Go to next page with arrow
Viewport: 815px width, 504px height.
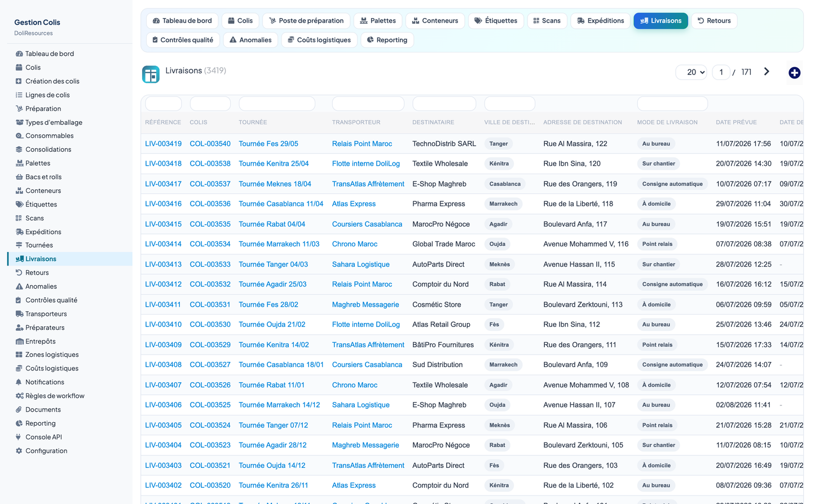(766, 72)
